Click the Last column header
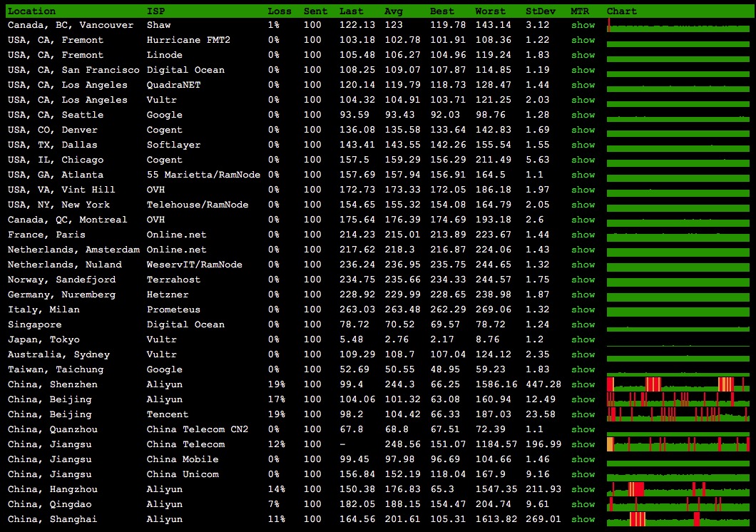This screenshot has height=532, width=756. tap(351, 11)
